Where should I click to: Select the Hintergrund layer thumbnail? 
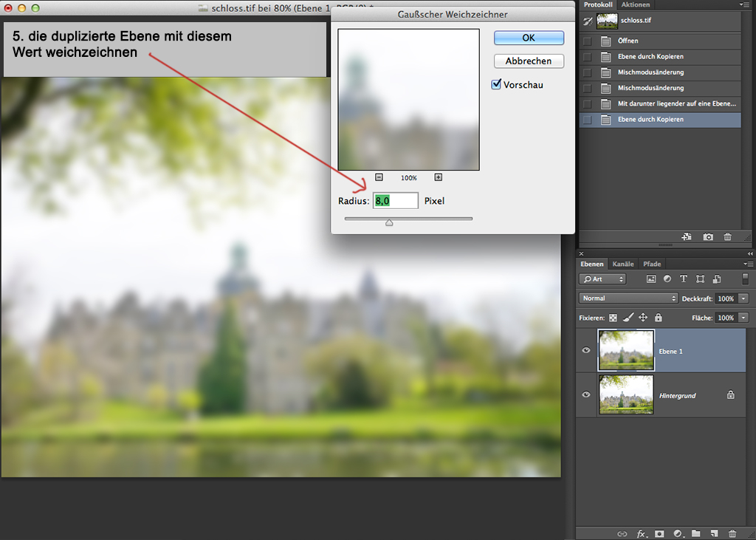point(626,394)
